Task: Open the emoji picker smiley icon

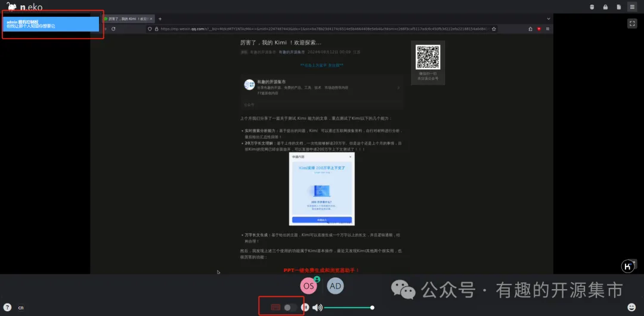Action: point(631,307)
